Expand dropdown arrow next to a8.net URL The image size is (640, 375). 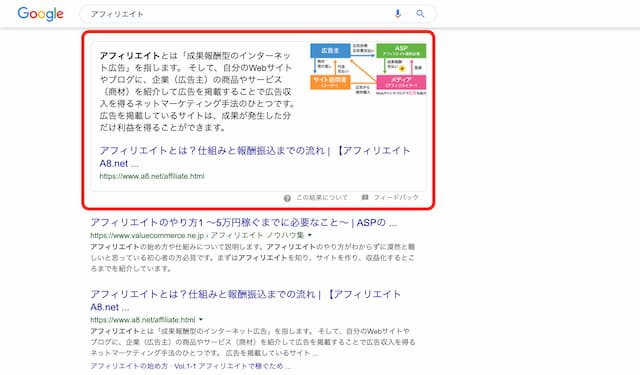(201, 320)
